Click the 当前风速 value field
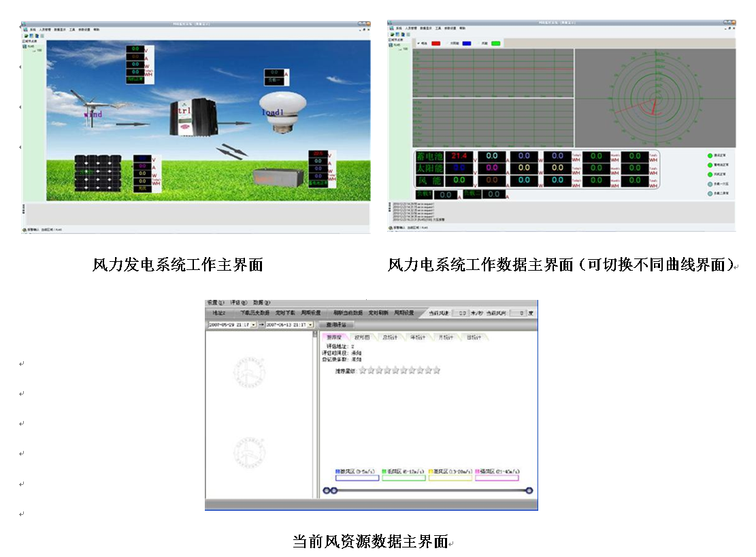756x557 pixels. click(x=461, y=313)
